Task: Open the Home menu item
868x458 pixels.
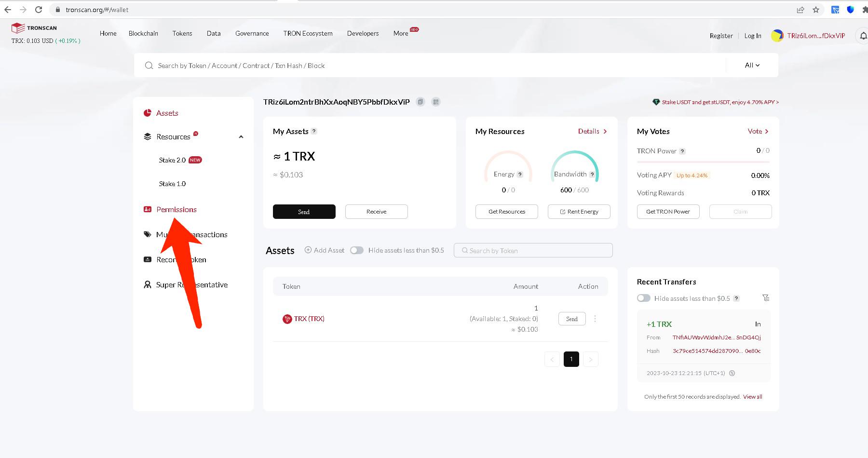Action: click(x=108, y=33)
